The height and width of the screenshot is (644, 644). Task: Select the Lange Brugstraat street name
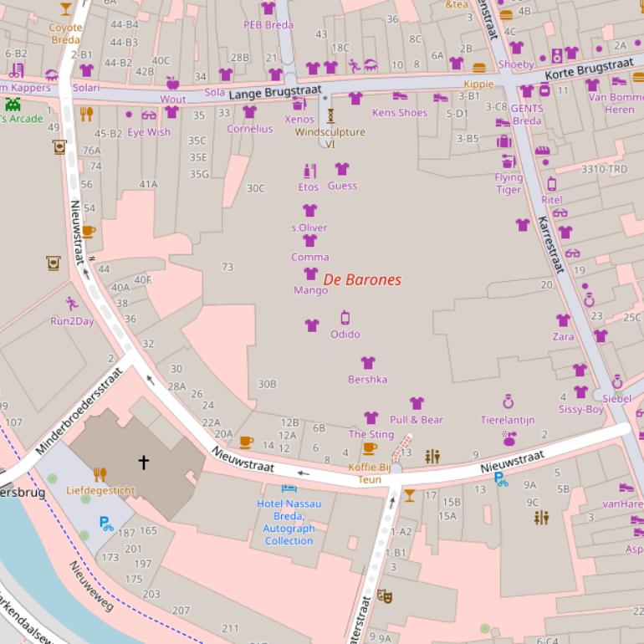tap(265, 93)
